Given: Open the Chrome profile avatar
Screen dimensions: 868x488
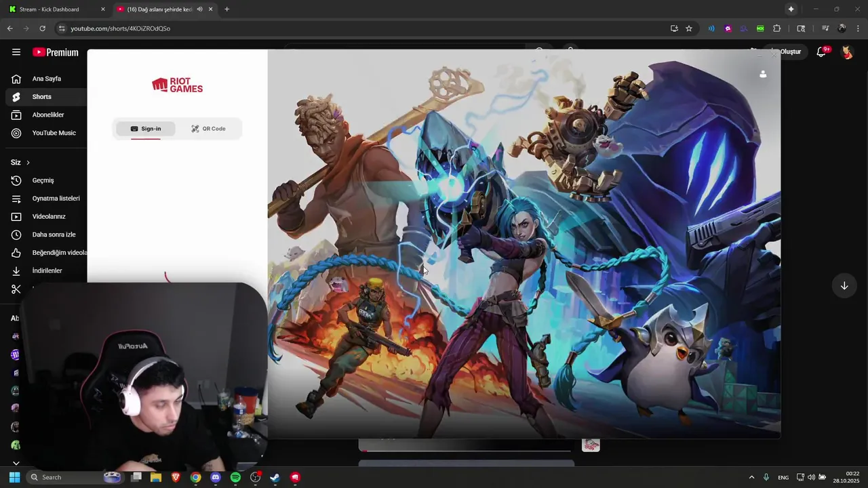Looking at the screenshot, I should (842, 28).
